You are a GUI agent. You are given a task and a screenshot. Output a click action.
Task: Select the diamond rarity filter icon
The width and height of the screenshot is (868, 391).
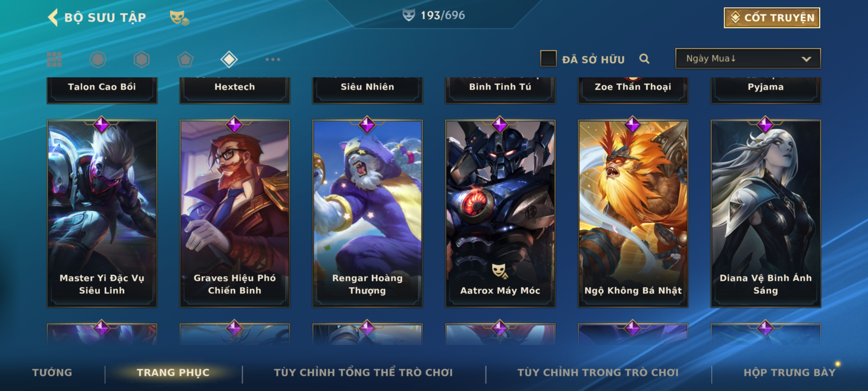(x=229, y=59)
